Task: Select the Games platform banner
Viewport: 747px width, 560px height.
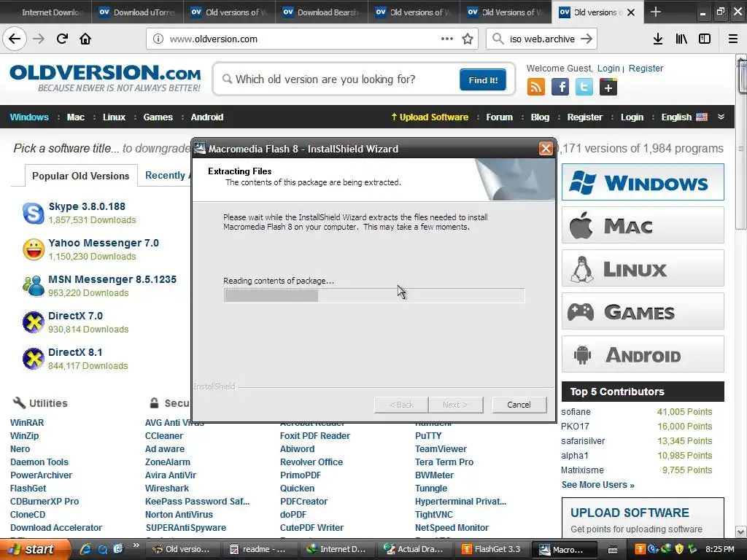Action: (643, 311)
